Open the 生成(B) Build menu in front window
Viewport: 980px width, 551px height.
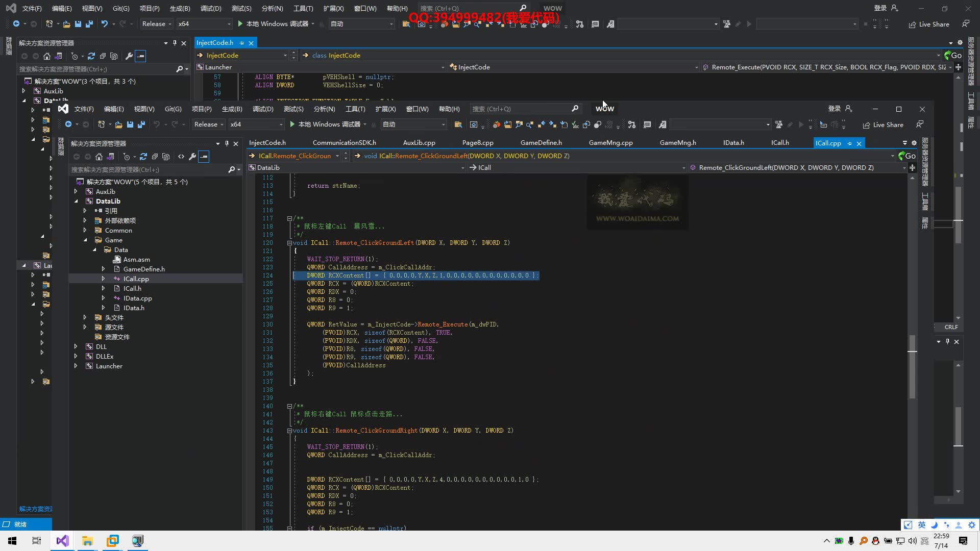click(x=232, y=109)
